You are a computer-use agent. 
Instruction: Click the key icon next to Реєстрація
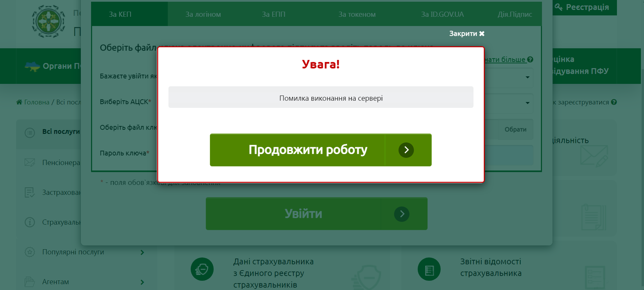coord(558,7)
